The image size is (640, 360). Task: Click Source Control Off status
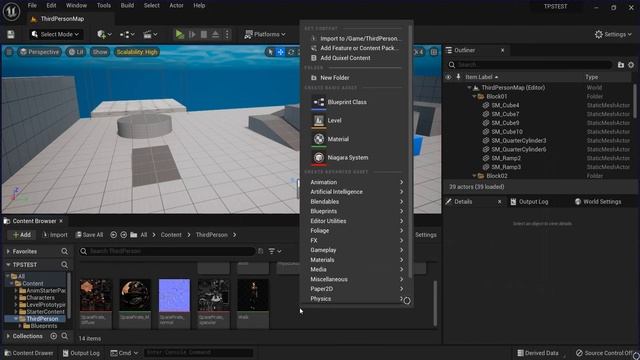(604, 353)
